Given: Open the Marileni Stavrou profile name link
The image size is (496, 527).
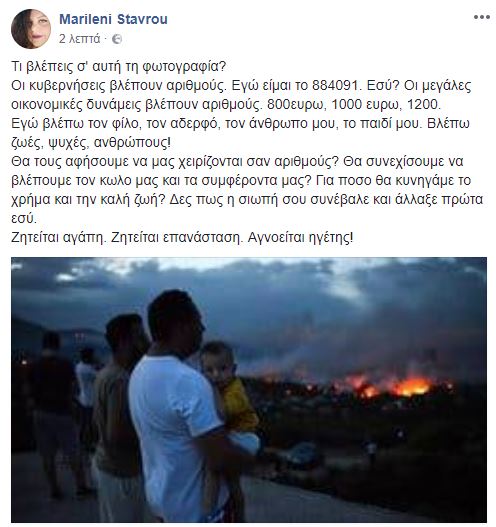Looking at the screenshot, I should 113,19.
